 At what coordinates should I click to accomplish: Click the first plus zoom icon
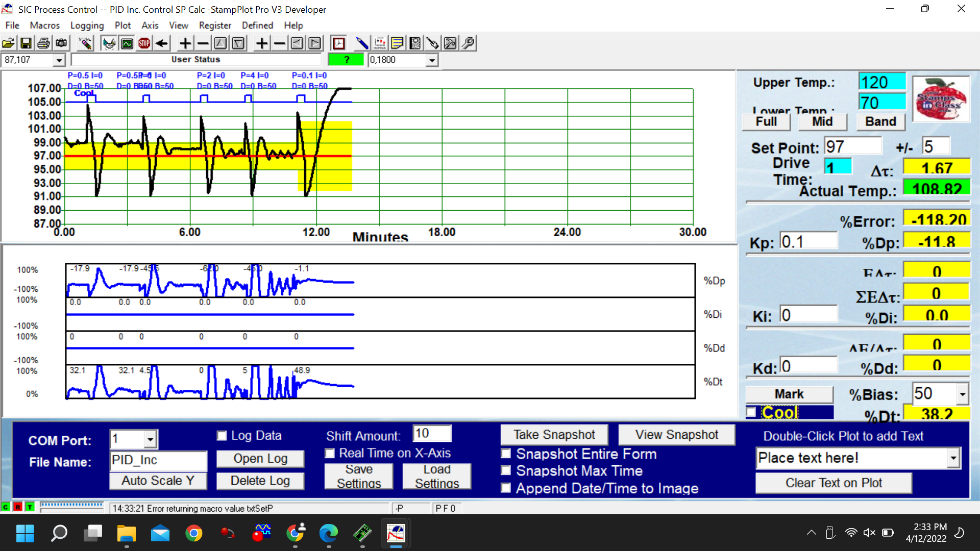point(185,43)
